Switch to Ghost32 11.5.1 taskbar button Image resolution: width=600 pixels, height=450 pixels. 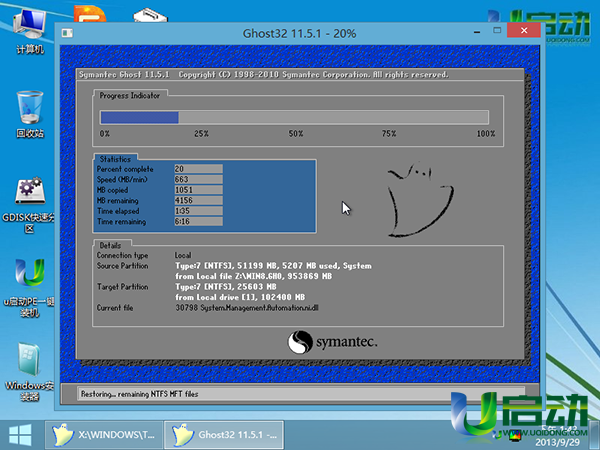click(224, 435)
